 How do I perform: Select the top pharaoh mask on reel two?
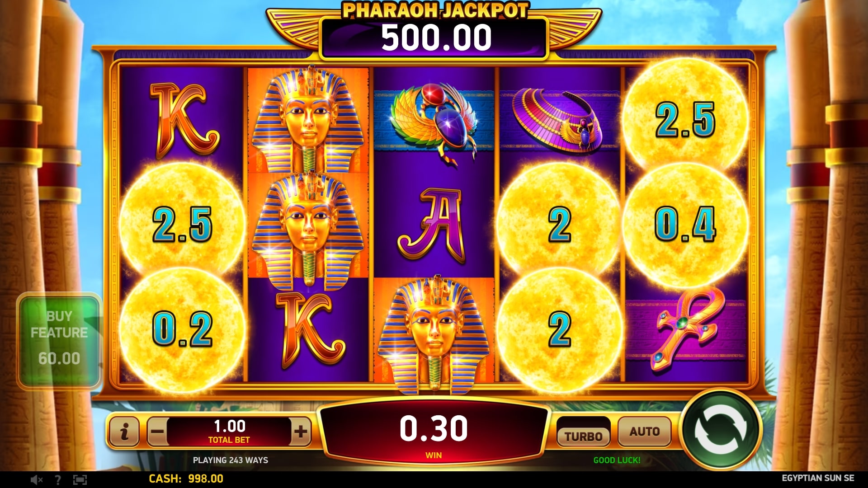click(x=308, y=120)
